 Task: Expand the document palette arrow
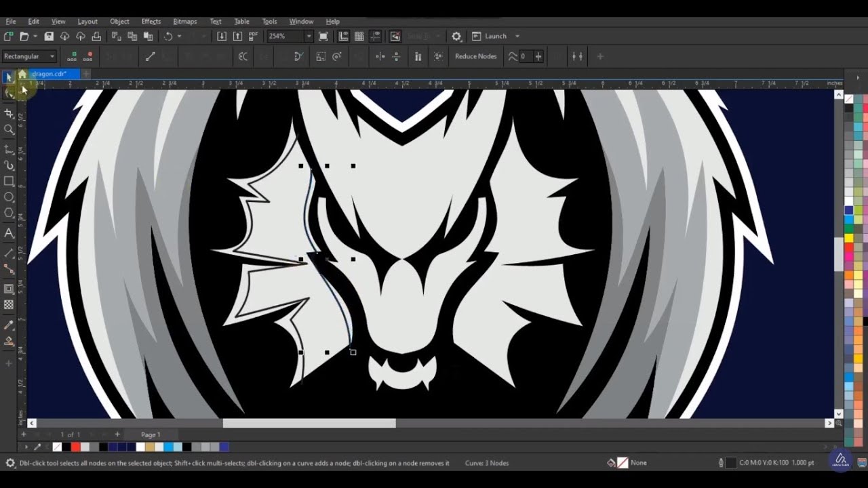(x=26, y=447)
